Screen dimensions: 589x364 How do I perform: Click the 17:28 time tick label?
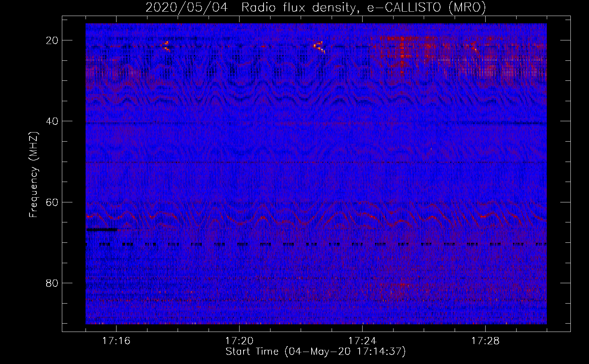click(x=486, y=341)
